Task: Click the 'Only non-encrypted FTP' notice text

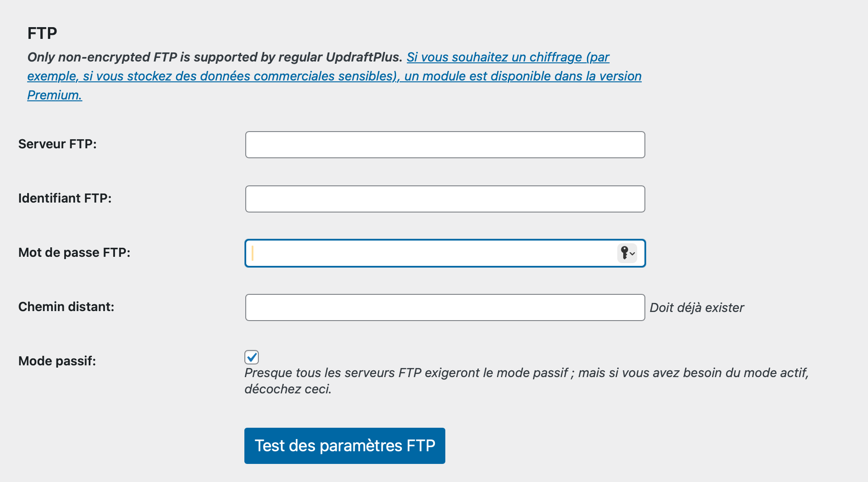Action: (215, 57)
